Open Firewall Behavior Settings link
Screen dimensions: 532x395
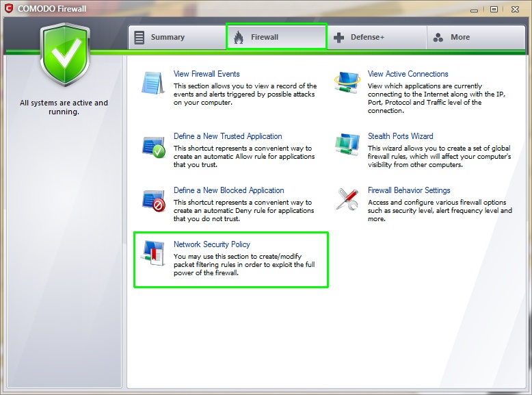coord(409,190)
